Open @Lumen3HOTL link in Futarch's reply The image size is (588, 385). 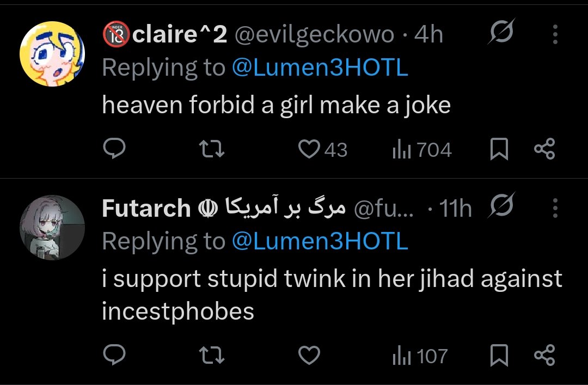(x=320, y=241)
